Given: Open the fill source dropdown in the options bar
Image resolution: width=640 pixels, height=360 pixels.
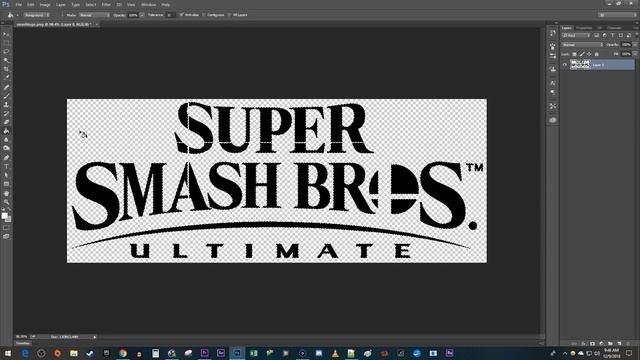Looking at the screenshot, I should point(37,15).
